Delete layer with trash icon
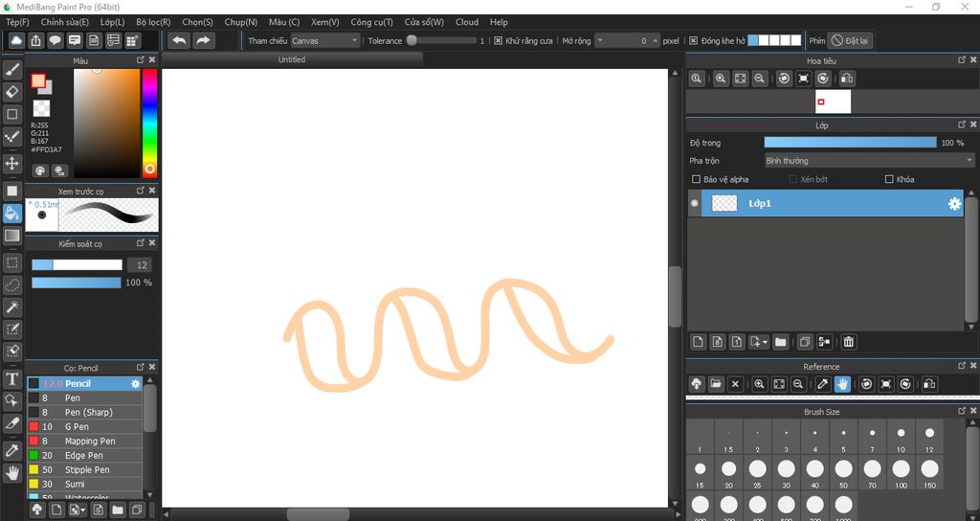Viewport: 980px width, 521px height. pos(848,342)
